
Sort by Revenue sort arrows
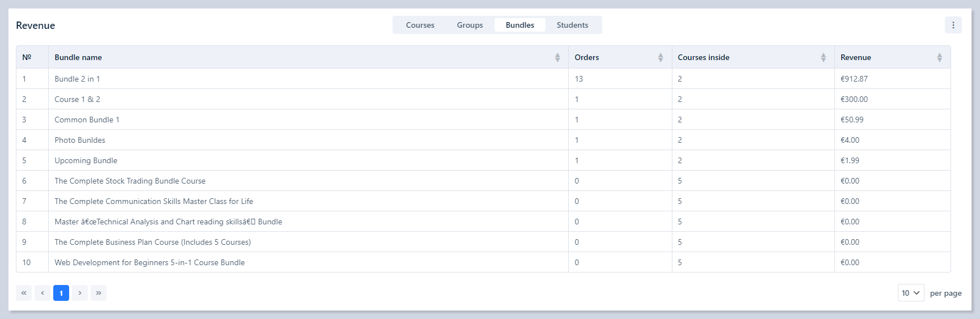pos(939,57)
